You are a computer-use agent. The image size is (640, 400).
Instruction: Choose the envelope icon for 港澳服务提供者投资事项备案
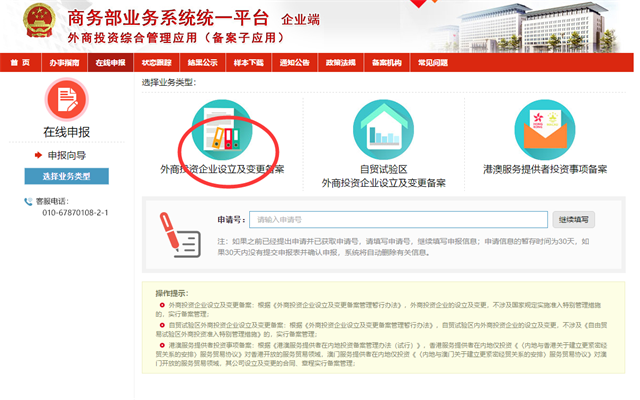pyautogui.click(x=545, y=130)
